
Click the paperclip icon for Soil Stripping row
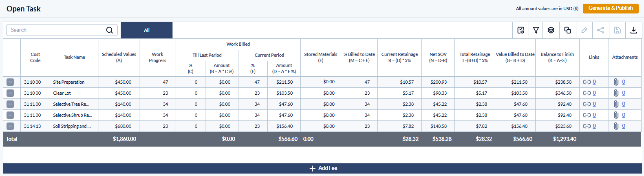(x=616, y=126)
